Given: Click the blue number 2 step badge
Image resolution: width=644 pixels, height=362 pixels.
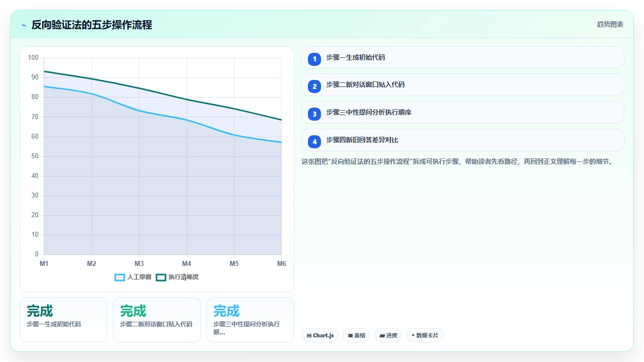Looking at the screenshot, I should click(x=314, y=86).
